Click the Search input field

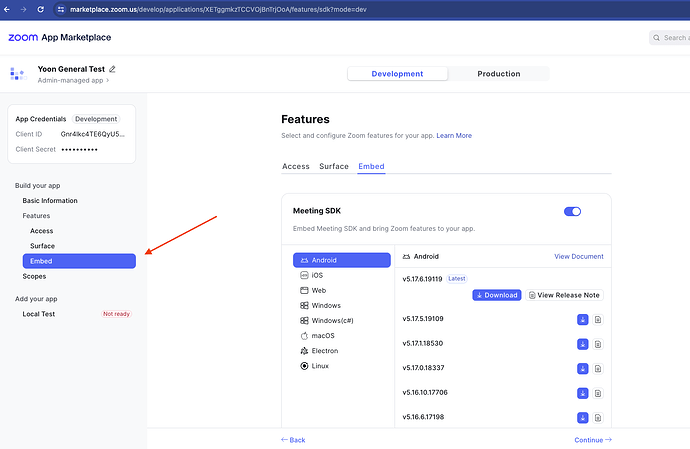(671, 38)
